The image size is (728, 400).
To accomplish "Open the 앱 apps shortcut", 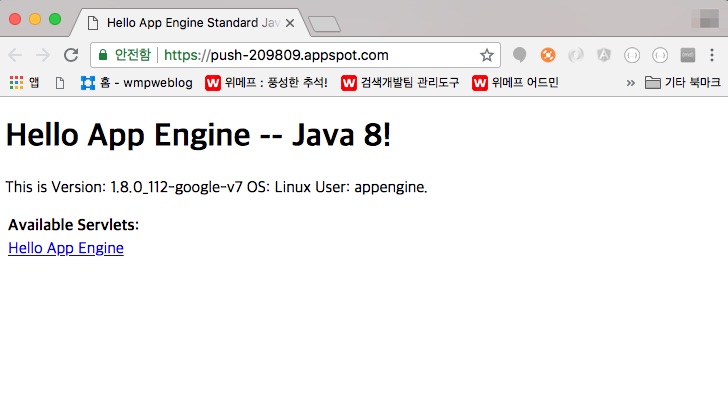I will [x=25, y=83].
